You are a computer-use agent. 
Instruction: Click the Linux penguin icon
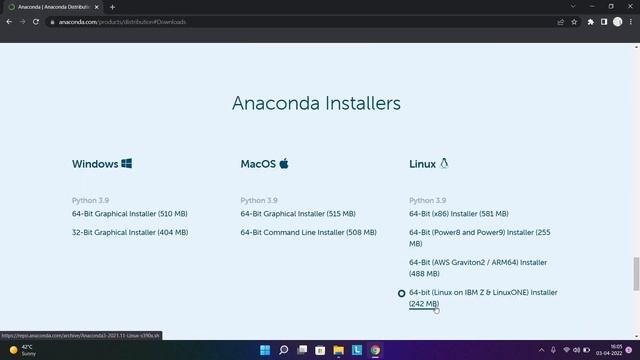coord(444,163)
